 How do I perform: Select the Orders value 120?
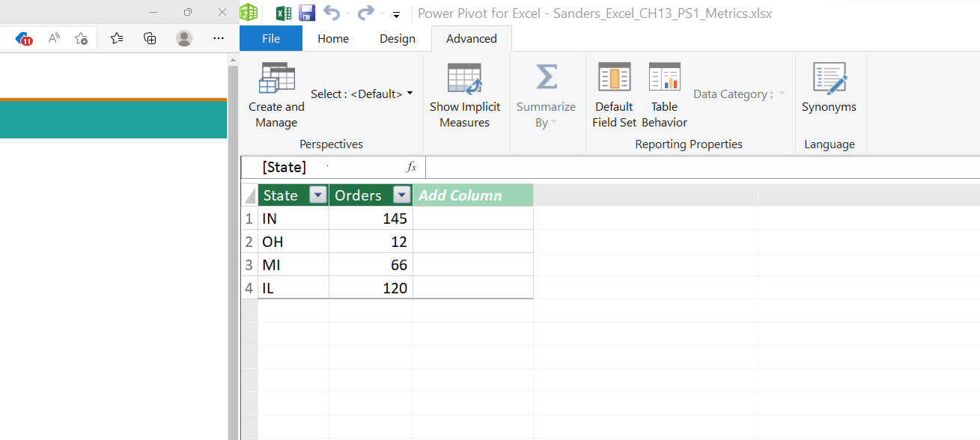[x=371, y=288]
